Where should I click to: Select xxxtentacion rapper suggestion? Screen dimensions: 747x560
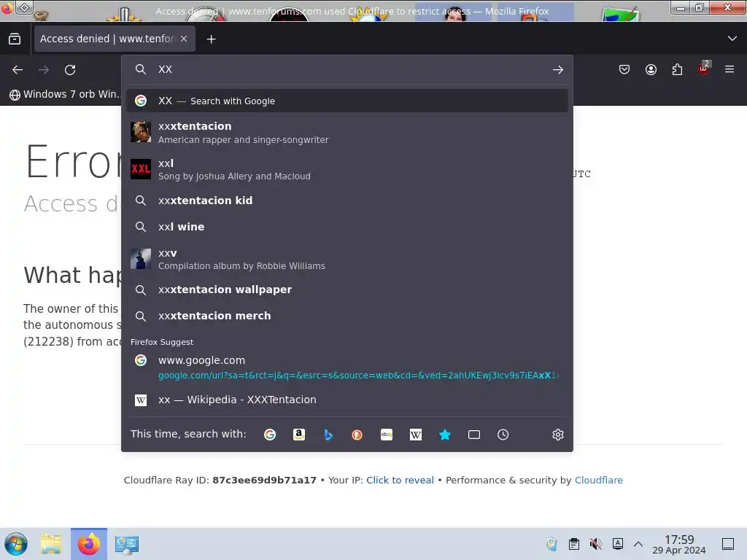coord(347,133)
